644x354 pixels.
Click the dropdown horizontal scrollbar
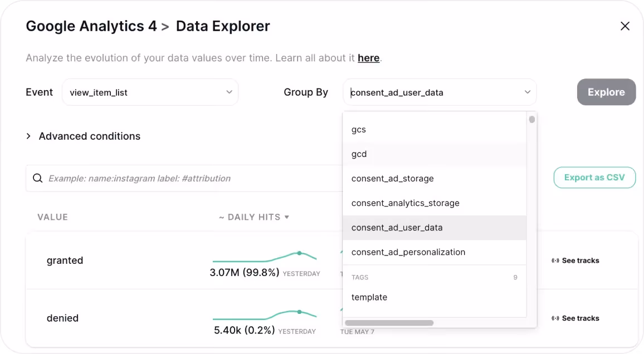pyautogui.click(x=389, y=323)
